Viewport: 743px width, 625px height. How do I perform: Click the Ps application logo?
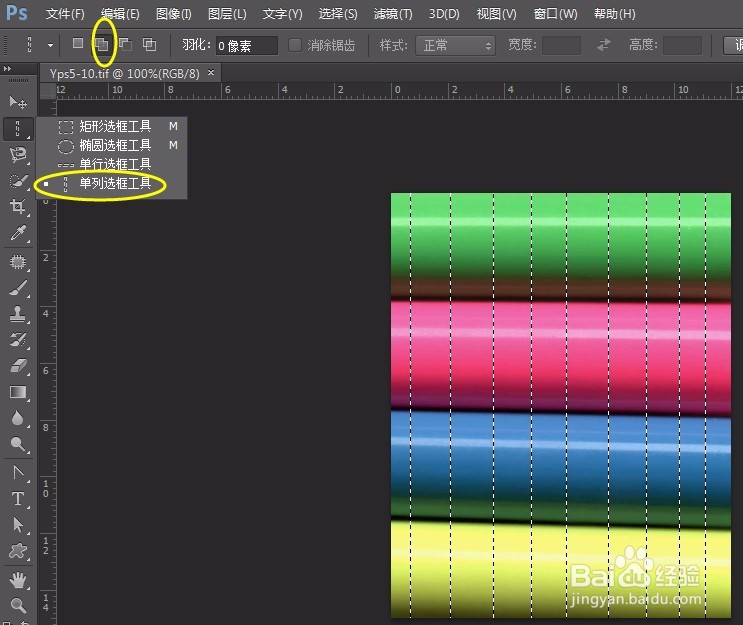(17, 13)
